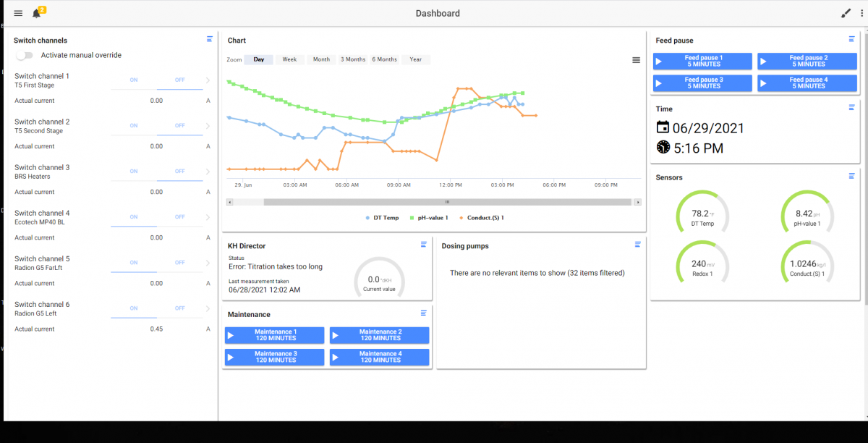Screen dimensions: 868x443
Task: Select the Week zoom range
Action: (x=289, y=59)
